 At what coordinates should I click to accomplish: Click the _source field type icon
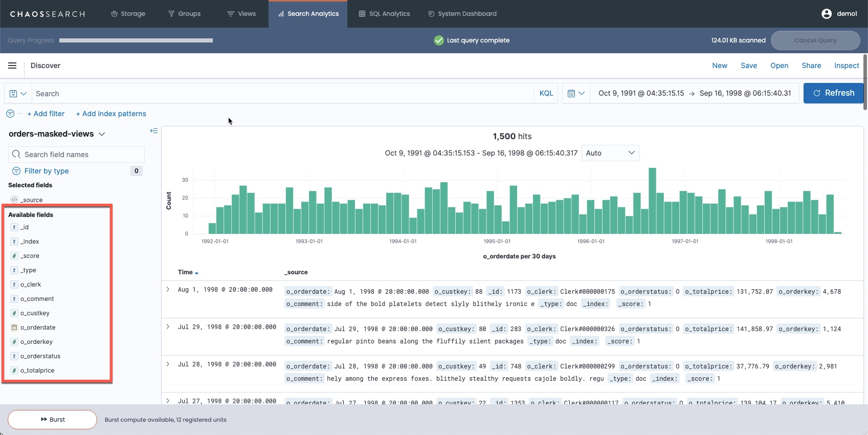14,200
